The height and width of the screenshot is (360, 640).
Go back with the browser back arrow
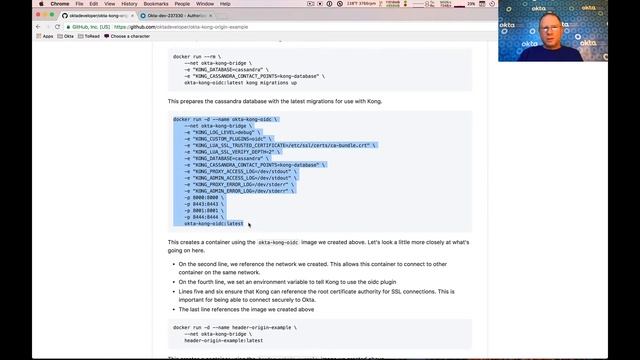(38, 27)
